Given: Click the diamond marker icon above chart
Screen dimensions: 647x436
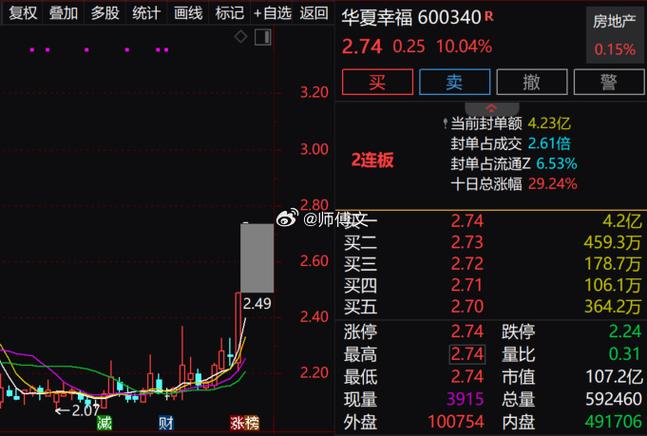Looking at the screenshot, I should (240, 37).
